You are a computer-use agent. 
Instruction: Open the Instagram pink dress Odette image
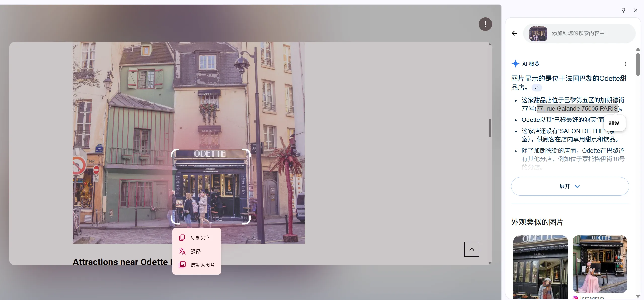click(x=599, y=264)
